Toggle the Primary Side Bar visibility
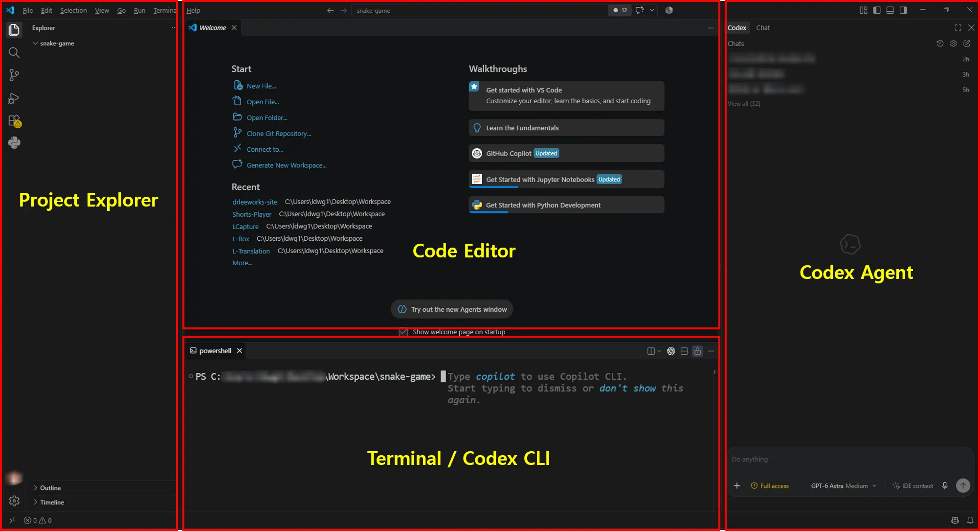The height and width of the screenshot is (531, 980). [x=877, y=10]
